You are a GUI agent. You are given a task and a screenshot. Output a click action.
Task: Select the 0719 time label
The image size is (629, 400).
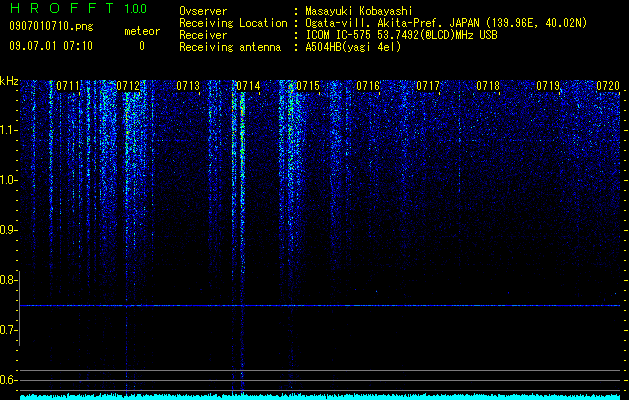point(548,86)
